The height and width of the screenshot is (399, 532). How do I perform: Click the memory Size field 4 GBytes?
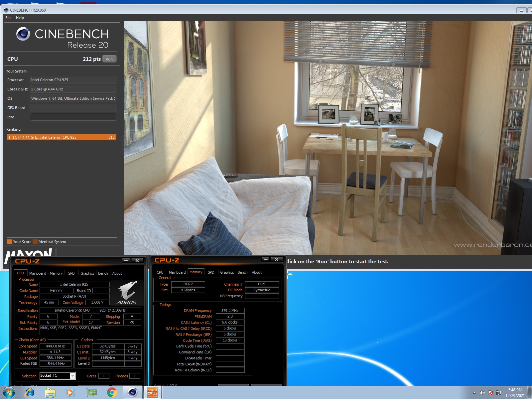[188, 290]
